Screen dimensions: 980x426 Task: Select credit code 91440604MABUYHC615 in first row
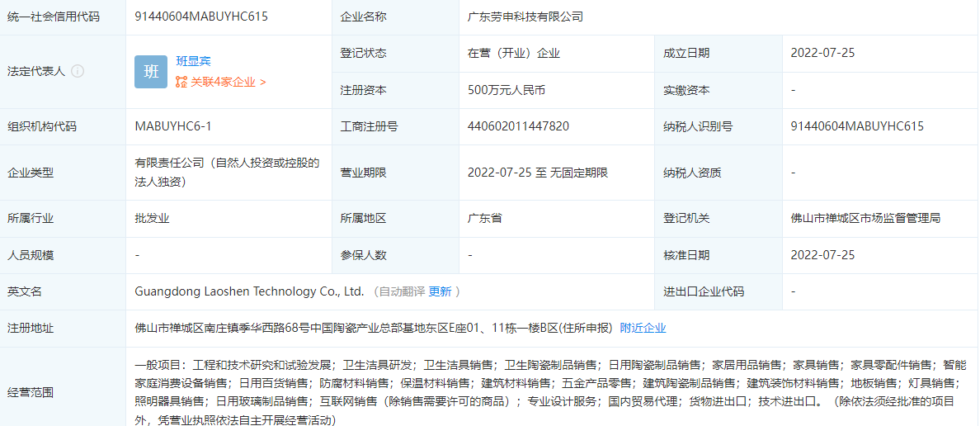201,17
